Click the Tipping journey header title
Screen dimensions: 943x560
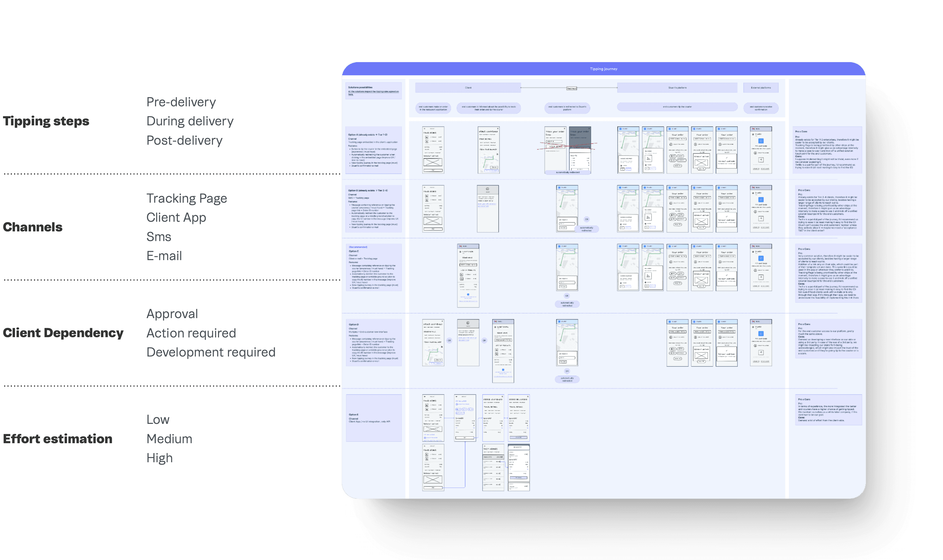603,69
